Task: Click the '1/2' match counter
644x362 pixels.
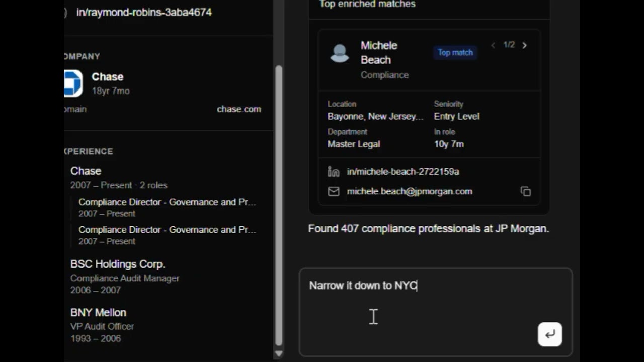Action: click(x=509, y=45)
